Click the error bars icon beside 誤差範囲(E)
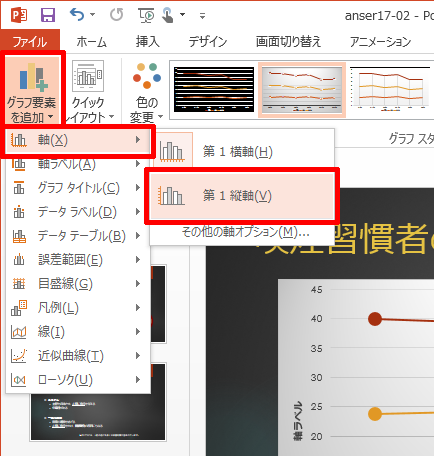Screen dimensions: 434x456 point(19,260)
